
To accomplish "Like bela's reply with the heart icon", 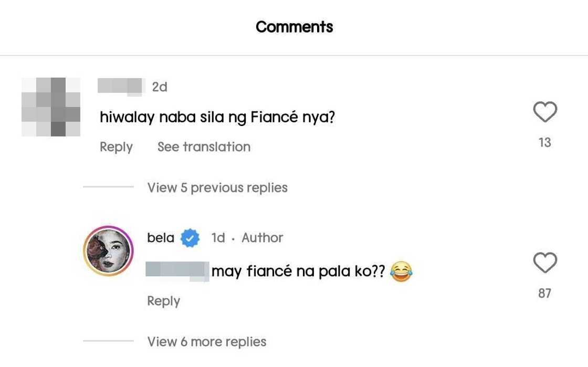I will [x=545, y=263].
